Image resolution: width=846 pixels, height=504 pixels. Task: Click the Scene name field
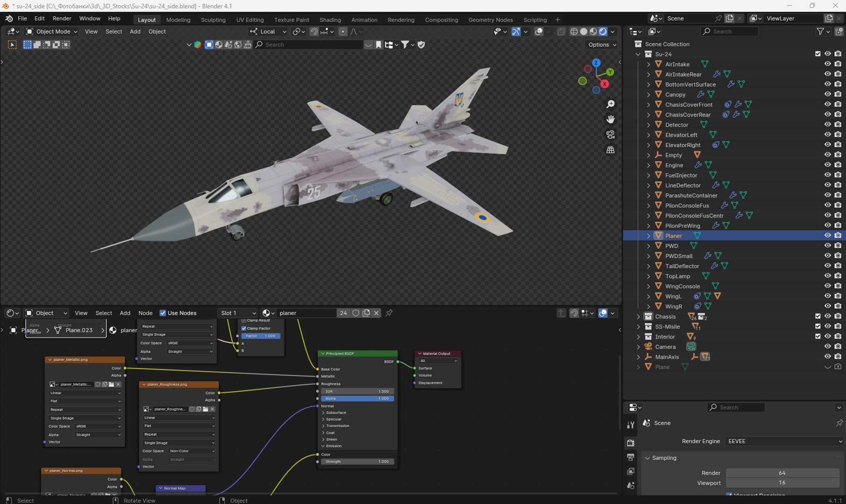pyautogui.click(x=689, y=19)
